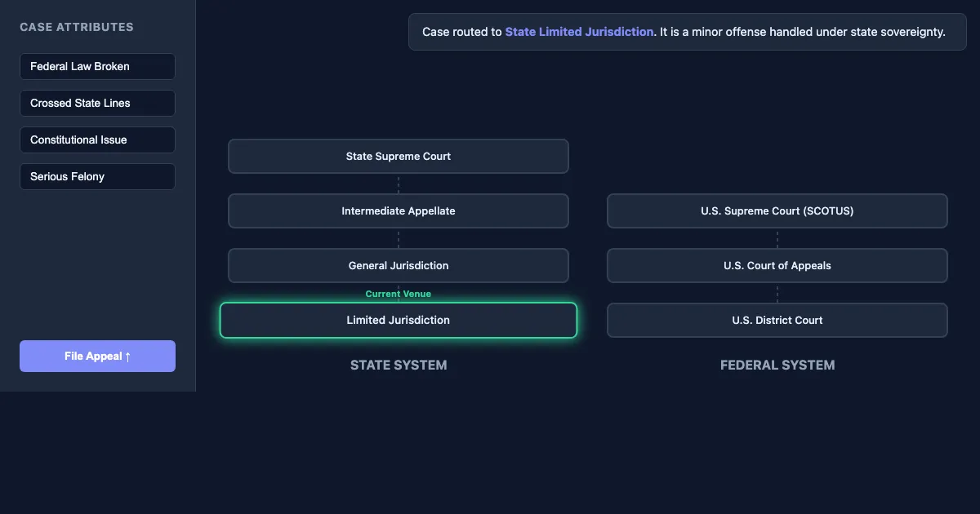Select the U.S. District Court box
The width and height of the screenshot is (980, 514).
pos(777,320)
